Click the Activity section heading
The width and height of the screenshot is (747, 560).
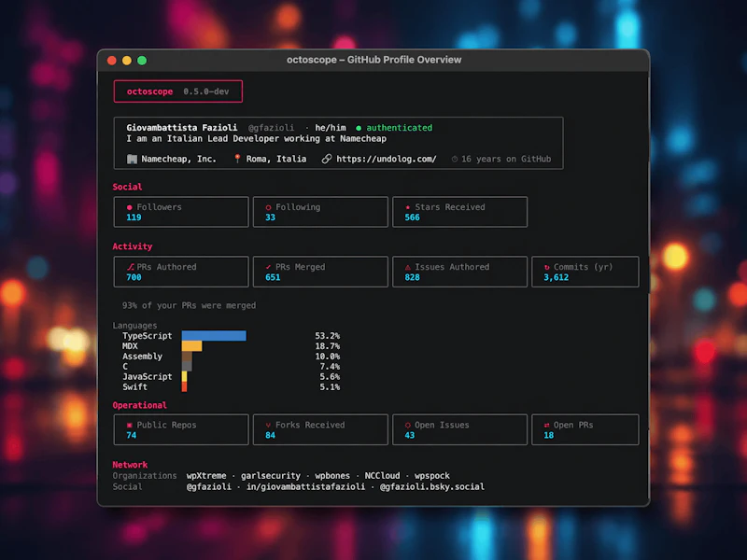(133, 246)
